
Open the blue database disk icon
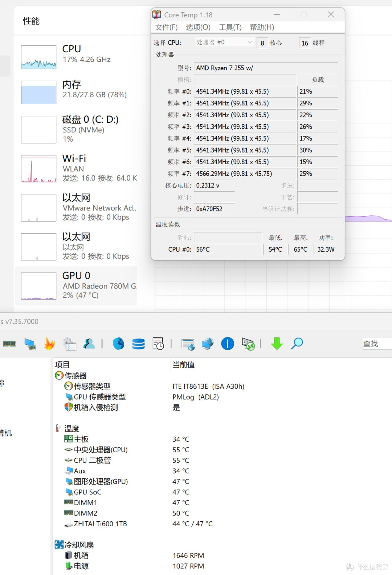click(138, 344)
